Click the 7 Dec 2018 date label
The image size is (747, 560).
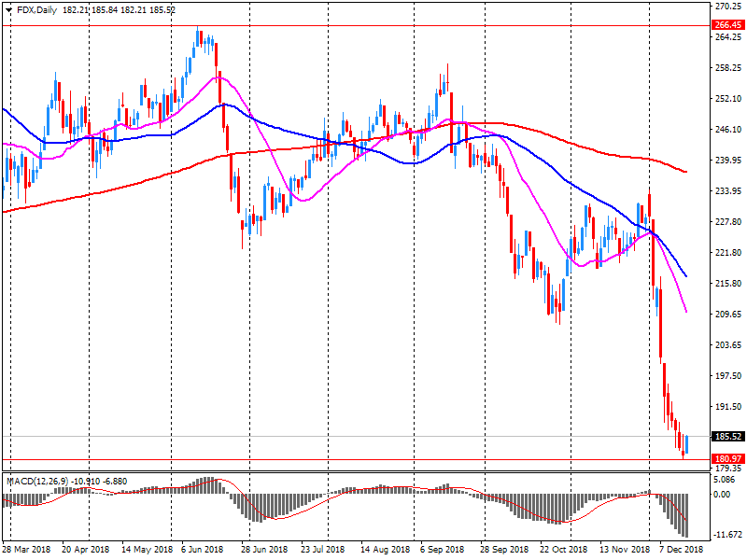pos(682,550)
